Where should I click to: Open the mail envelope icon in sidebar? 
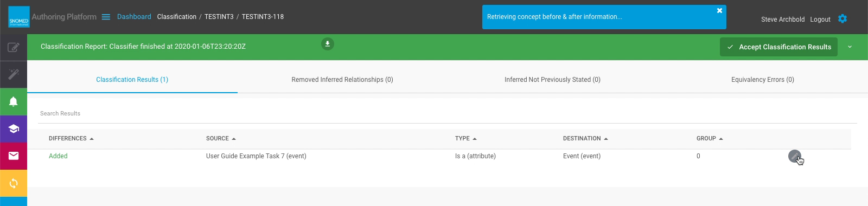coord(14,156)
